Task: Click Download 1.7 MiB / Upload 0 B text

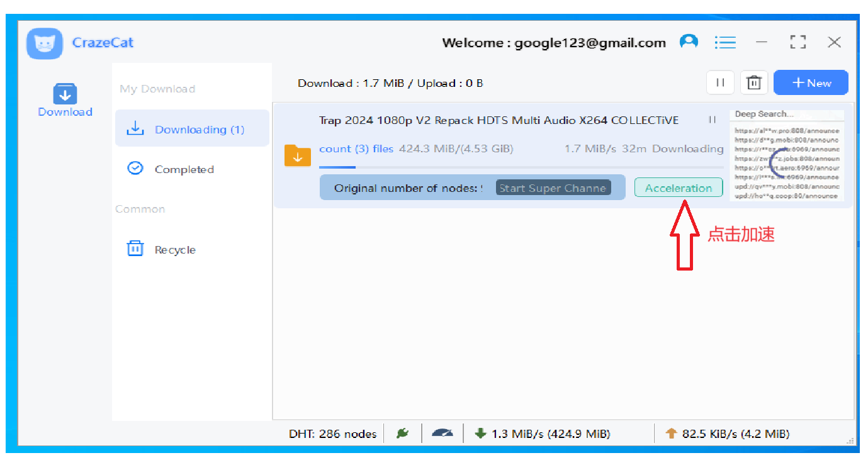Action: pyautogui.click(x=390, y=83)
